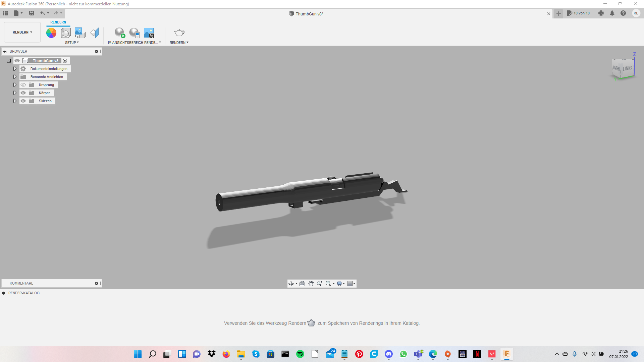This screenshot has width=644, height=362.
Task: Open Windows taskbar search
Action: (153, 354)
